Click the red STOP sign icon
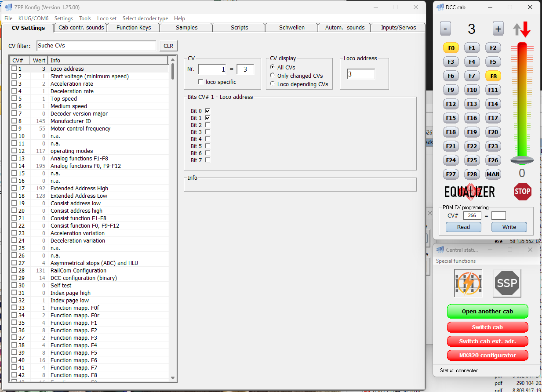Viewport: 542px width, 392px height. tap(522, 192)
